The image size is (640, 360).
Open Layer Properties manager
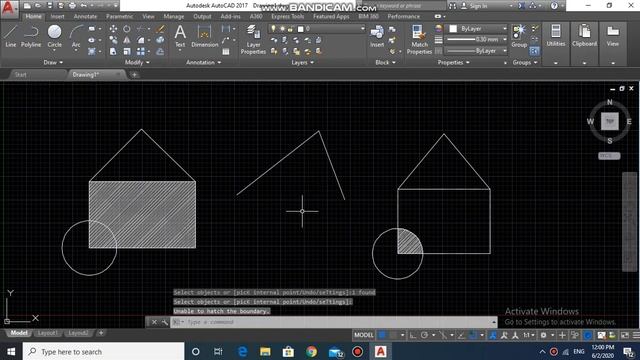pyautogui.click(x=253, y=39)
